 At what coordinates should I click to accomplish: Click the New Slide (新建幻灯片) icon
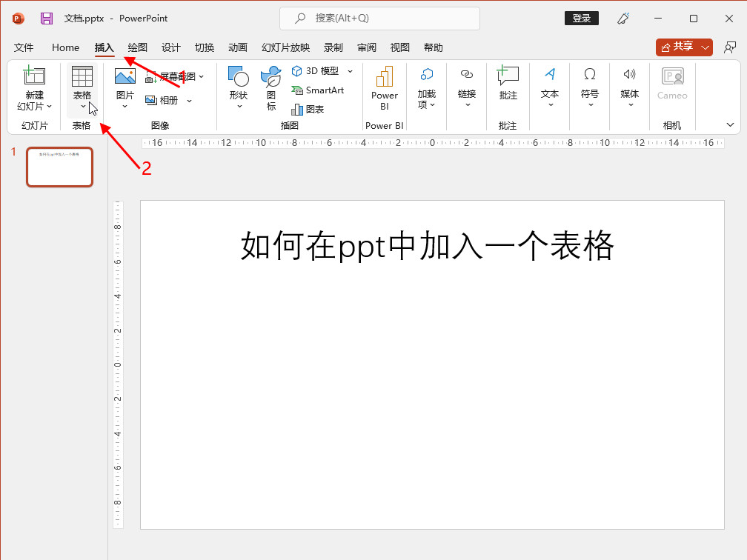34,76
